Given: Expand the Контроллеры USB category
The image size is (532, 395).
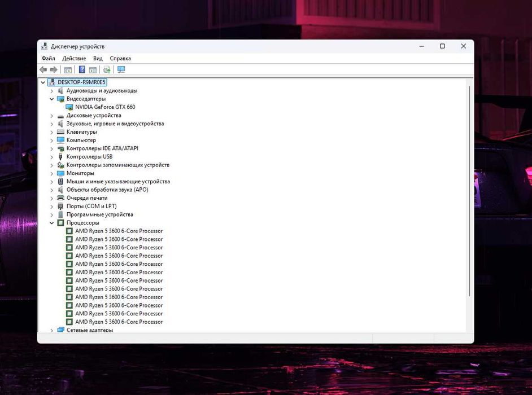Looking at the screenshot, I should (51, 157).
